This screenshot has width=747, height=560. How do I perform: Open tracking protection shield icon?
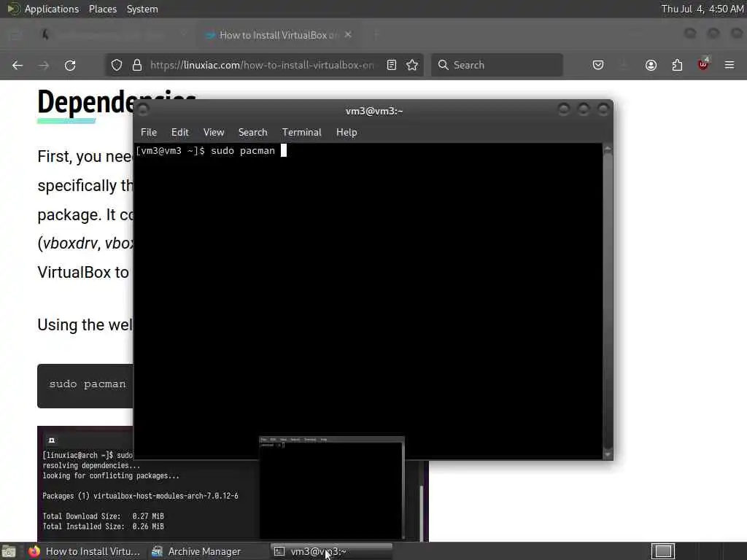click(x=117, y=65)
